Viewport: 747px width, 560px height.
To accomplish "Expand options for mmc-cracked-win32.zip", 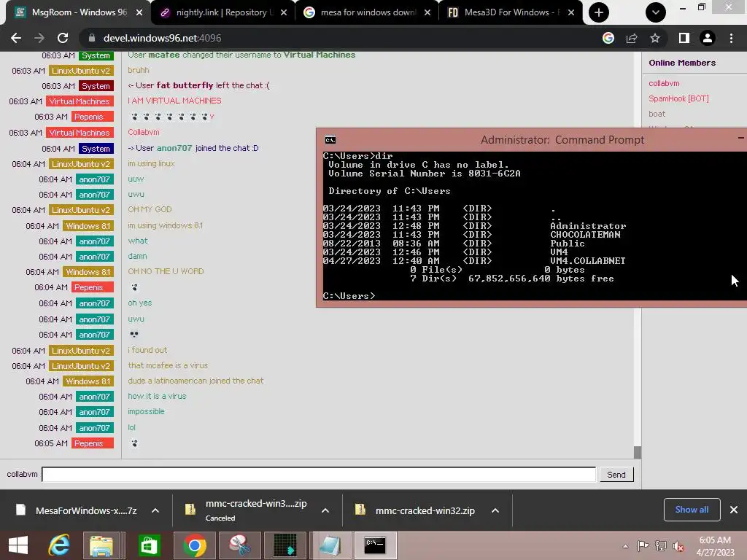I will [495, 510].
